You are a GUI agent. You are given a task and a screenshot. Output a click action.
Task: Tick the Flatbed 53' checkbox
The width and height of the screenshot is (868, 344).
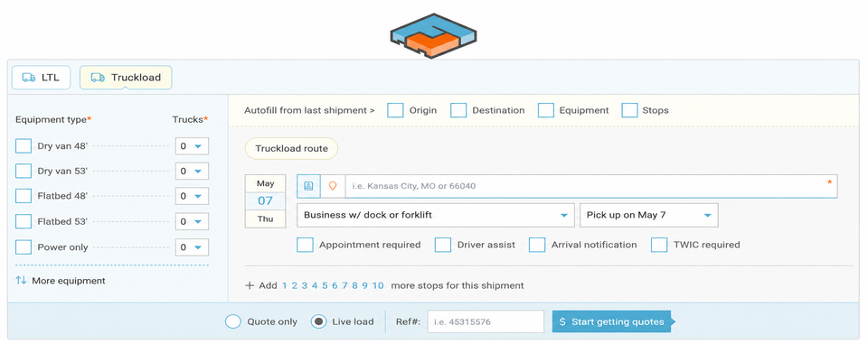(x=24, y=221)
